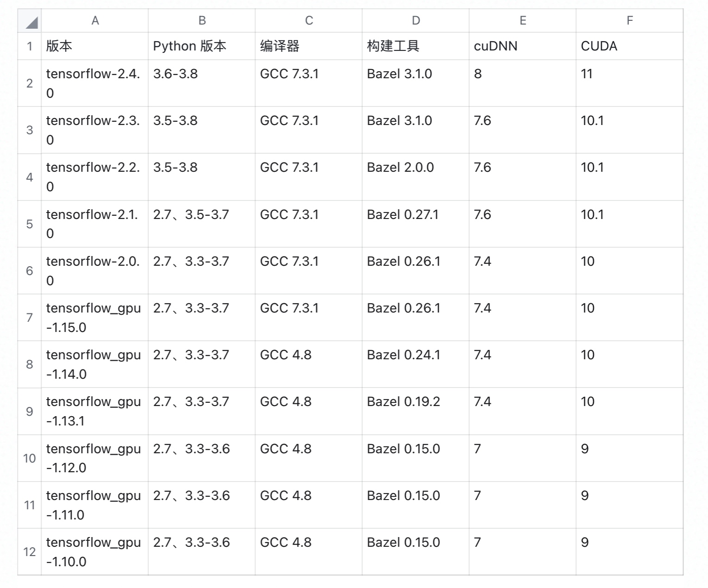Select cell 'tensorflow-2.0.0'

[95, 271]
